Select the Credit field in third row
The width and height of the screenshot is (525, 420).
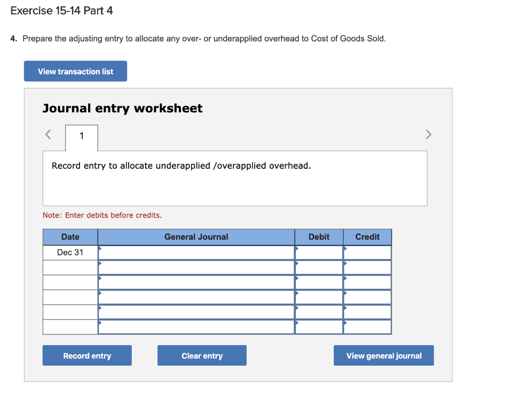(x=367, y=283)
